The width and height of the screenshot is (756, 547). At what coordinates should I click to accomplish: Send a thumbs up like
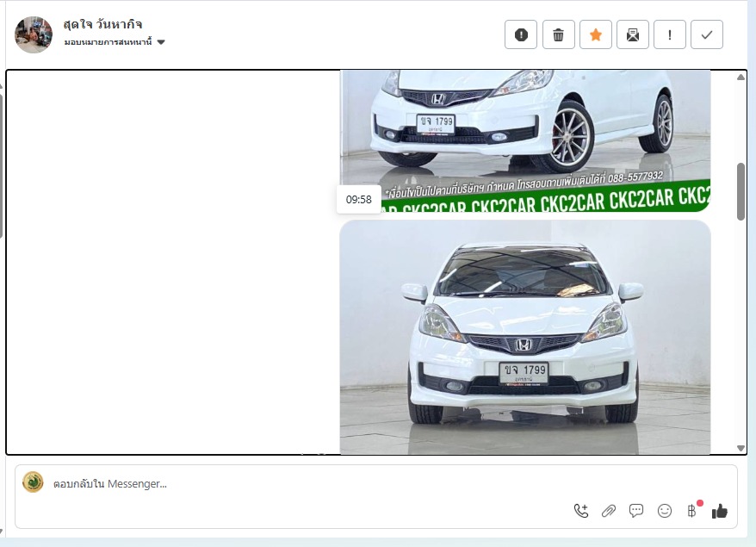720,511
